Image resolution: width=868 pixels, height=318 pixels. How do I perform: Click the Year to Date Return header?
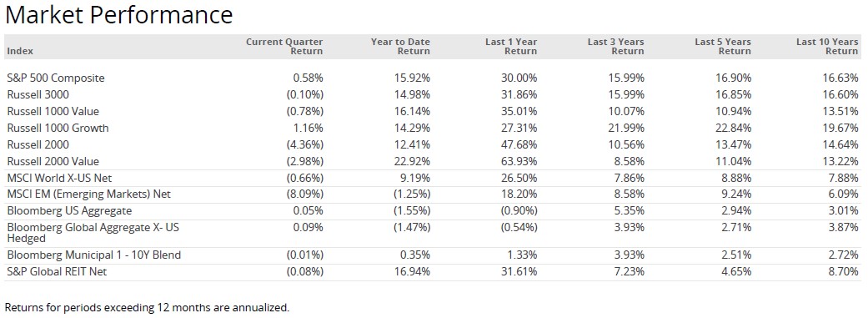coord(400,47)
